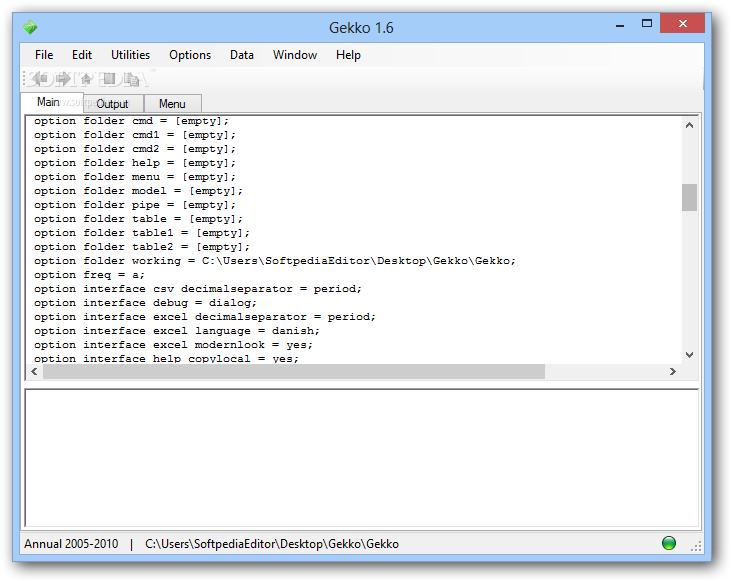Screen dimensions: 732x582
Task: Click the line 'option folder cmd = [empty];'
Action: point(131,121)
